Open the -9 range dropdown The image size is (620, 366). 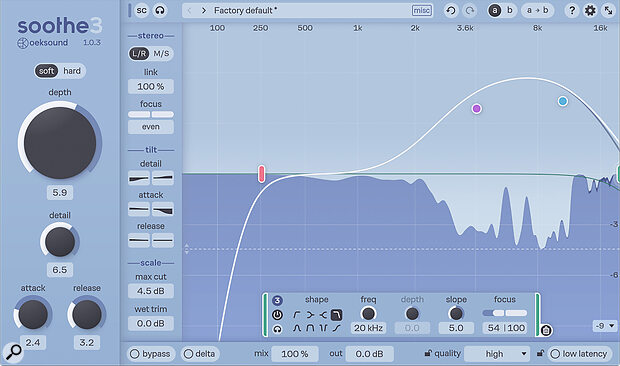click(x=605, y=326)
